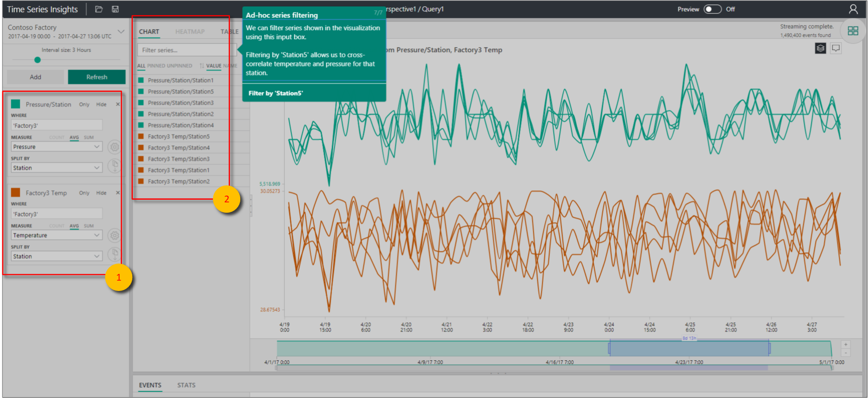Expand the Contoso Factory environment selector
The width and height of the screenshot is (868, 398).
tap(121, 31)
